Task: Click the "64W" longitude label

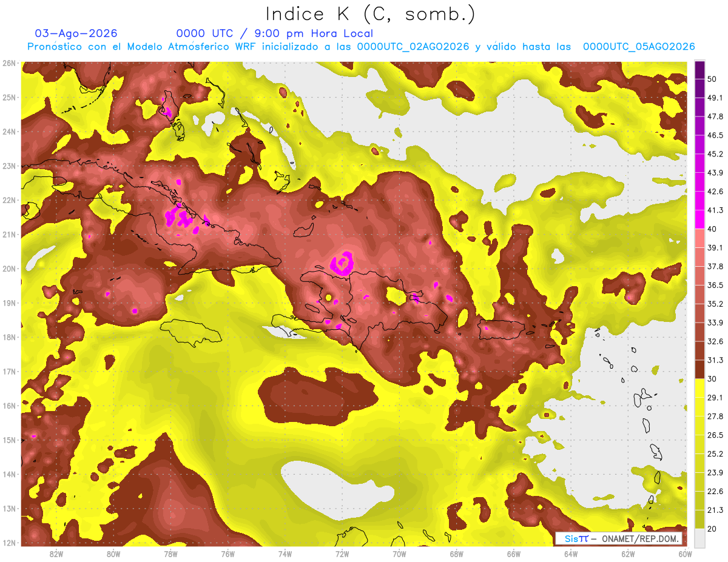Action: click(x=571, y=554)
